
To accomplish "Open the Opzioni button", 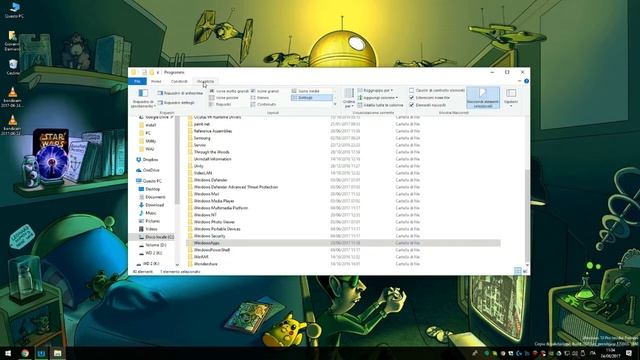I will click(x=511, y=98).
